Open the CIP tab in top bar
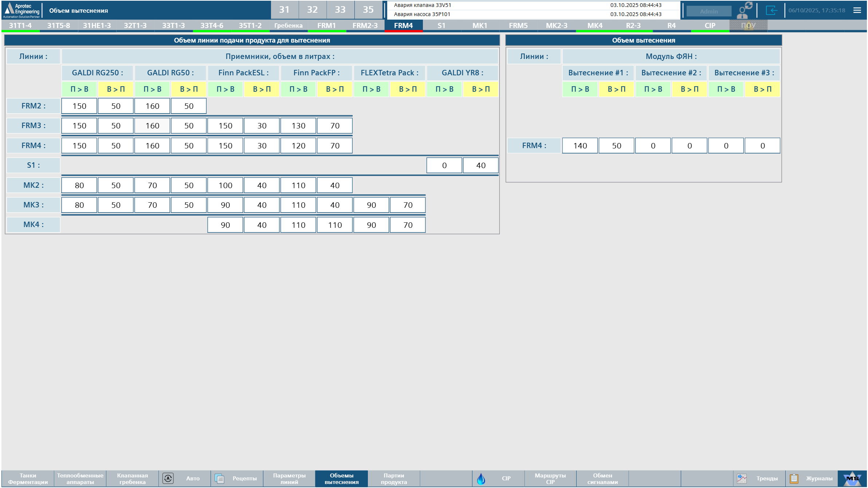Screen dimensions: 868x488 point(710,25)
